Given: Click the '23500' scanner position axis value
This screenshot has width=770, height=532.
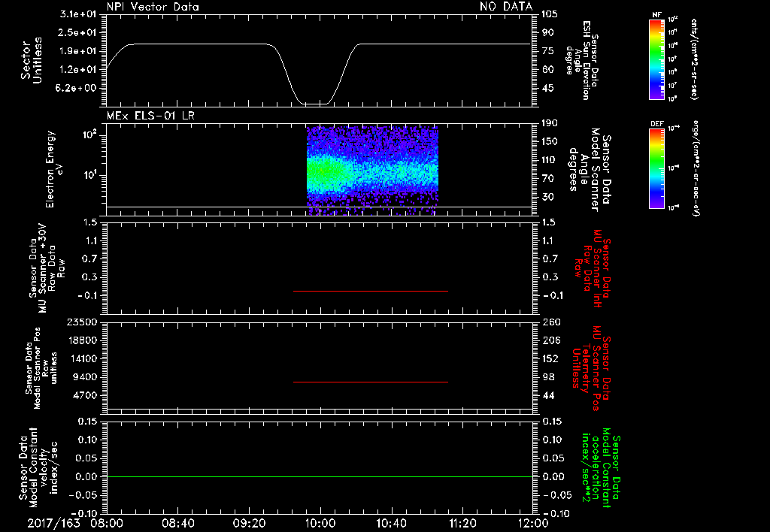Looking at the screenshot, I should (81, 322).
